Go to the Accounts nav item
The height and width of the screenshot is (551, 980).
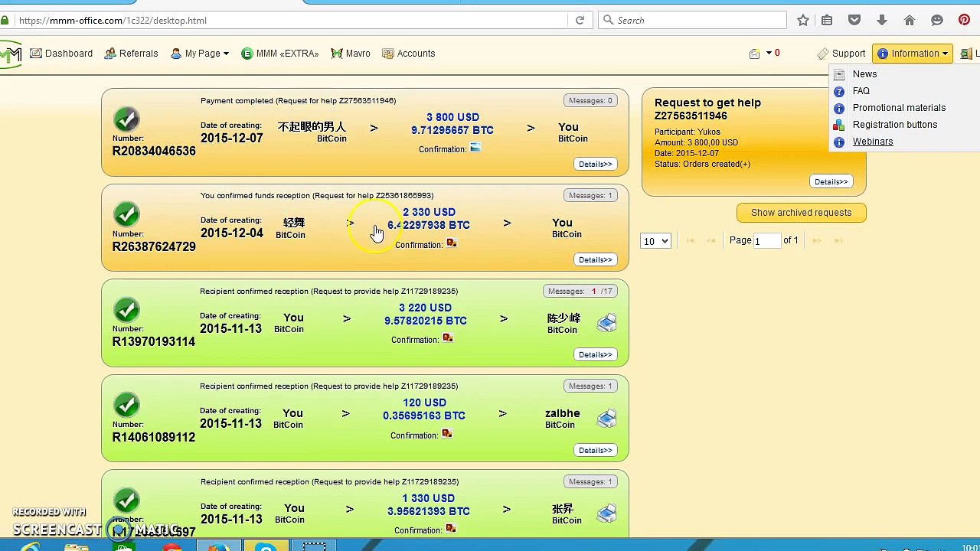point(409,54)
